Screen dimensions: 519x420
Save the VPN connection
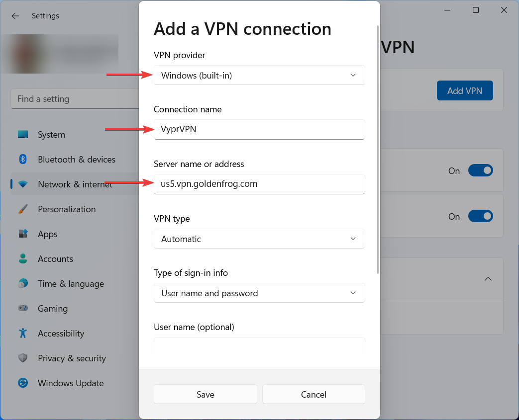[x=206, y=395]
